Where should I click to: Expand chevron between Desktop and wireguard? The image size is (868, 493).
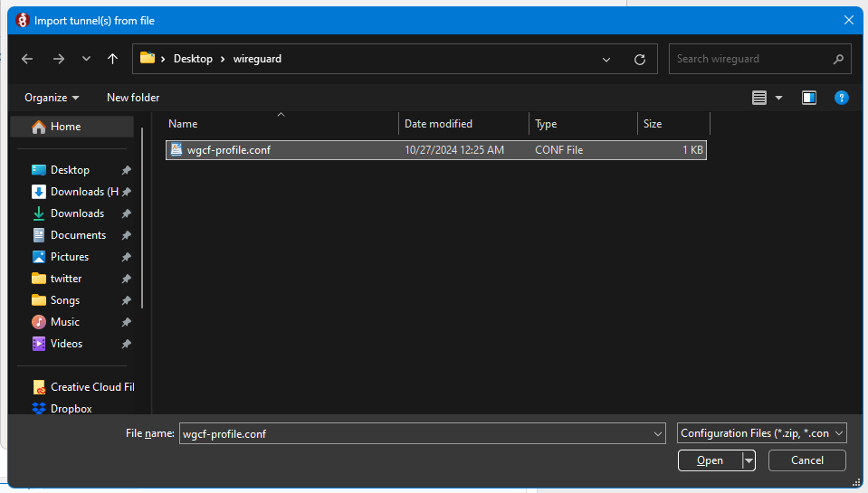coord(223,59)
